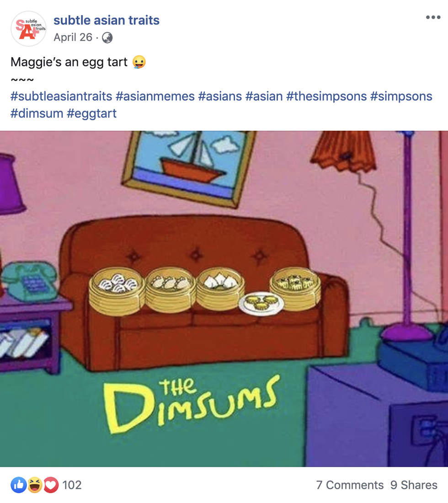This screenshot has width=448, height=503.
Task: Click the tongue-out emoji in caption
Action: 139,62
